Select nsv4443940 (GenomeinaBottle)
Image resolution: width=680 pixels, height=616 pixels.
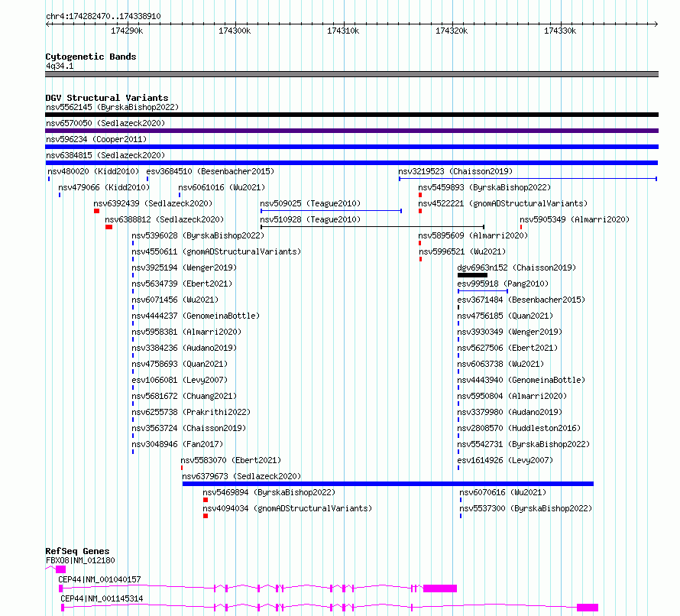point(521,380)
